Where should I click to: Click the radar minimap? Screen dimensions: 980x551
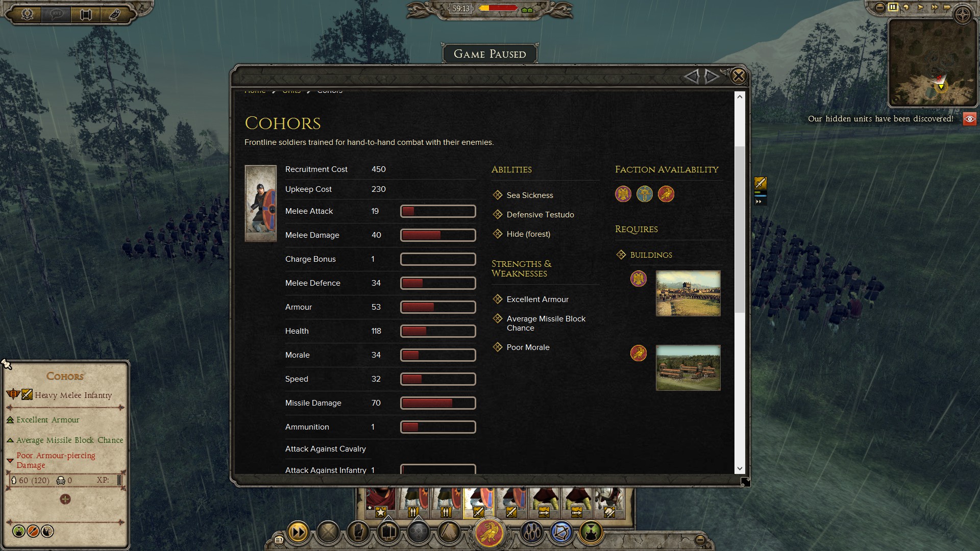[x=932, y=62]
